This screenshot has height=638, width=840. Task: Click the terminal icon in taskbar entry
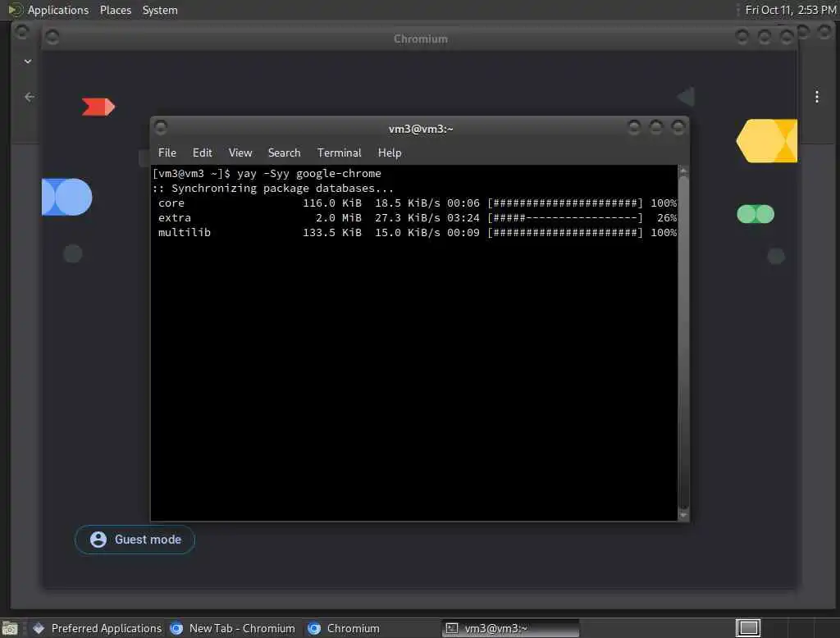(452, 628)
